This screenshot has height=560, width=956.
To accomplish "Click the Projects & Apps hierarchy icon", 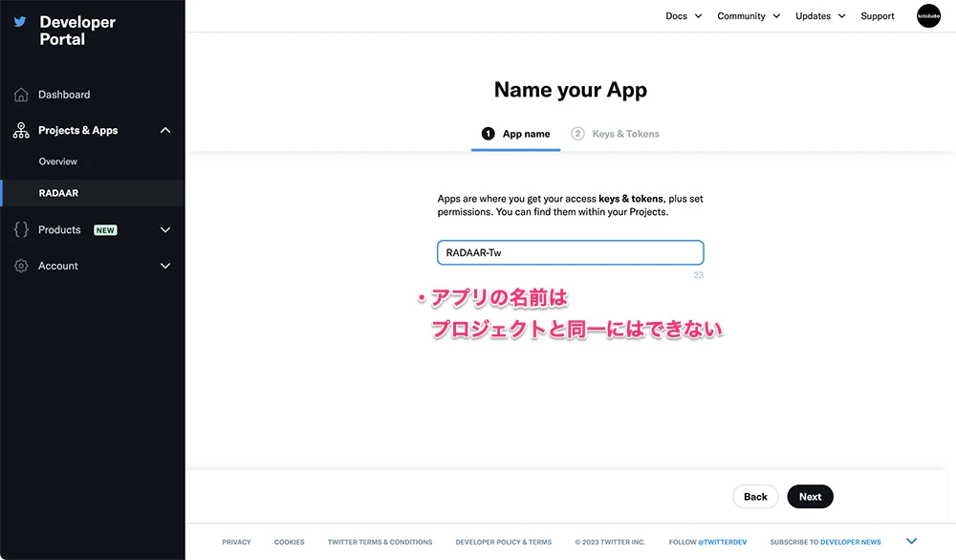I will tap(21, 131).
